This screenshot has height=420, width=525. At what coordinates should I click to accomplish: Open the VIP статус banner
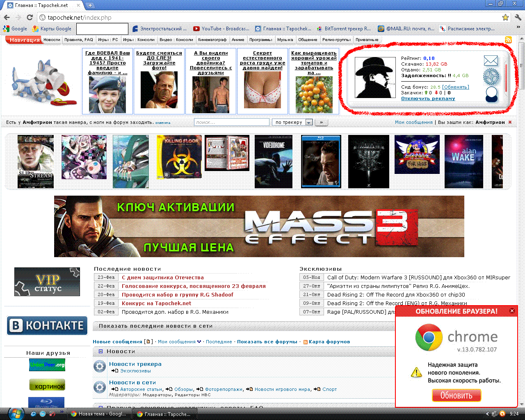click(x=47, y=282)
